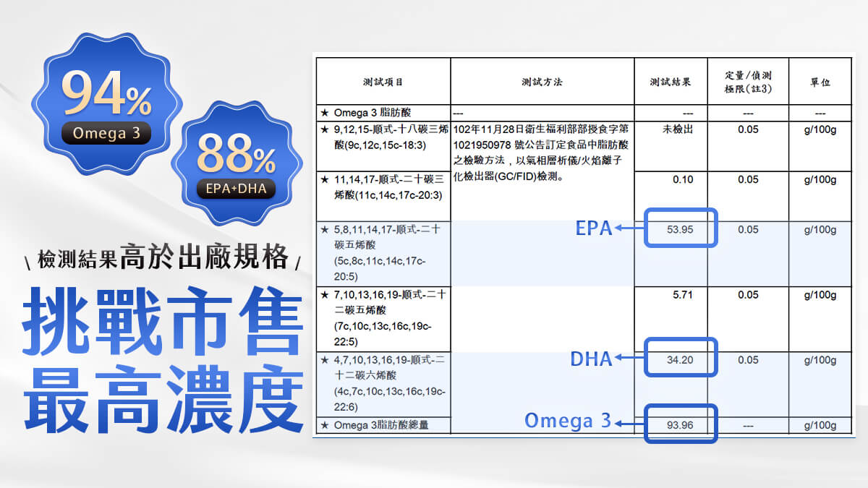This screenshot has height=488, width=868.
Task: Click the 單位 column header
Action: coord(820,82)
